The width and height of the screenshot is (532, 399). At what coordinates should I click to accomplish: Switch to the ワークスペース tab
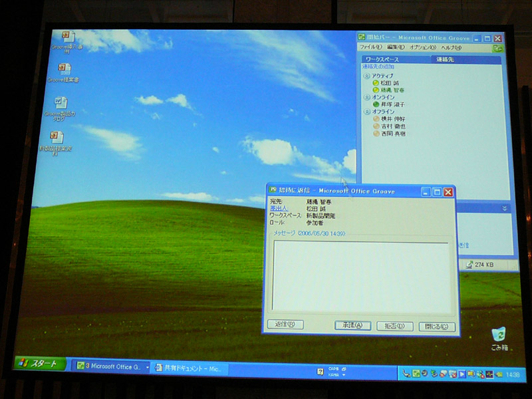point(396,59)
